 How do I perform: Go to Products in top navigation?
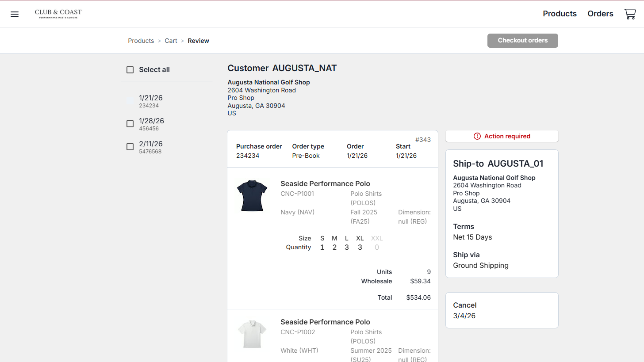pos(560,14)
